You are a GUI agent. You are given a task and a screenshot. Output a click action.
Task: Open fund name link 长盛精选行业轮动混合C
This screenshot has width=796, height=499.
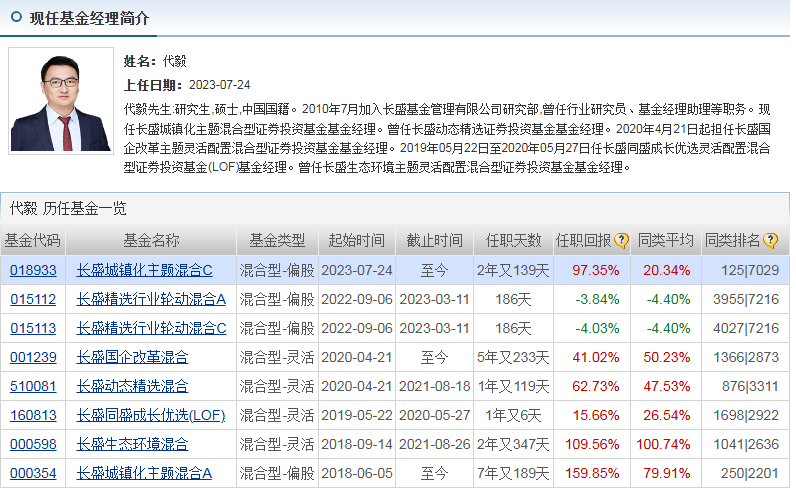click(x=151, y=328)
